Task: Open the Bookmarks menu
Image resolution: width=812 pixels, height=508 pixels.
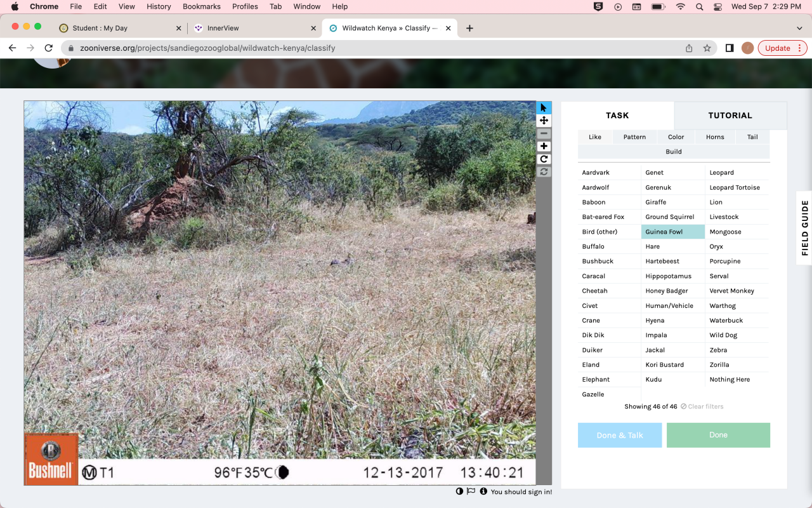Action: [202, 6]
